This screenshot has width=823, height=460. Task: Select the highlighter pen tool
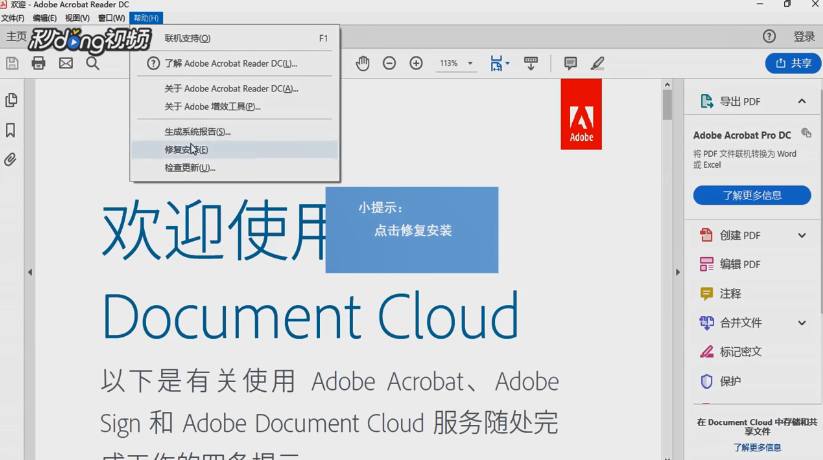coord(597,64)
